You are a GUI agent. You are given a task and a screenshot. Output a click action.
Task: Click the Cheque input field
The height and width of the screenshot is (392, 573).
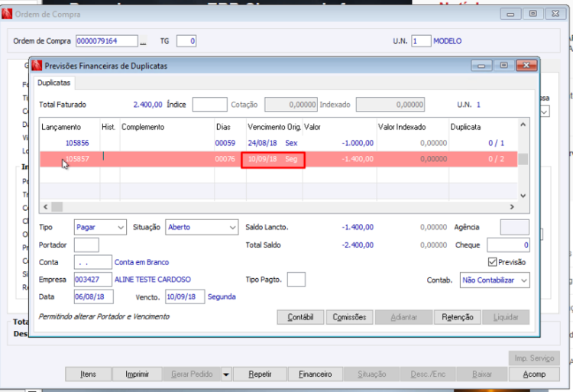point(508,245)
